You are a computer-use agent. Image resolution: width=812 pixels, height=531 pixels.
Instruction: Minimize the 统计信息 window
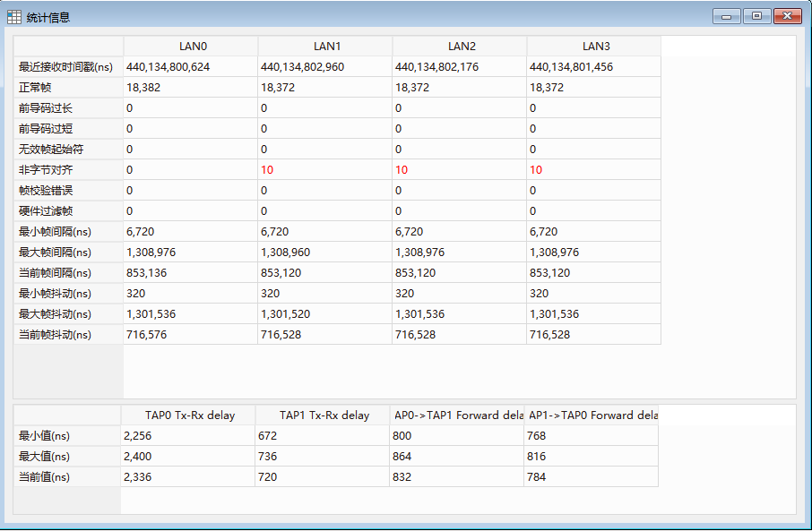(x=727, y=16)
